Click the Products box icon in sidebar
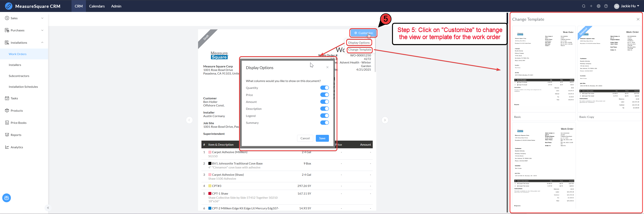 click(x=7, y=111)
